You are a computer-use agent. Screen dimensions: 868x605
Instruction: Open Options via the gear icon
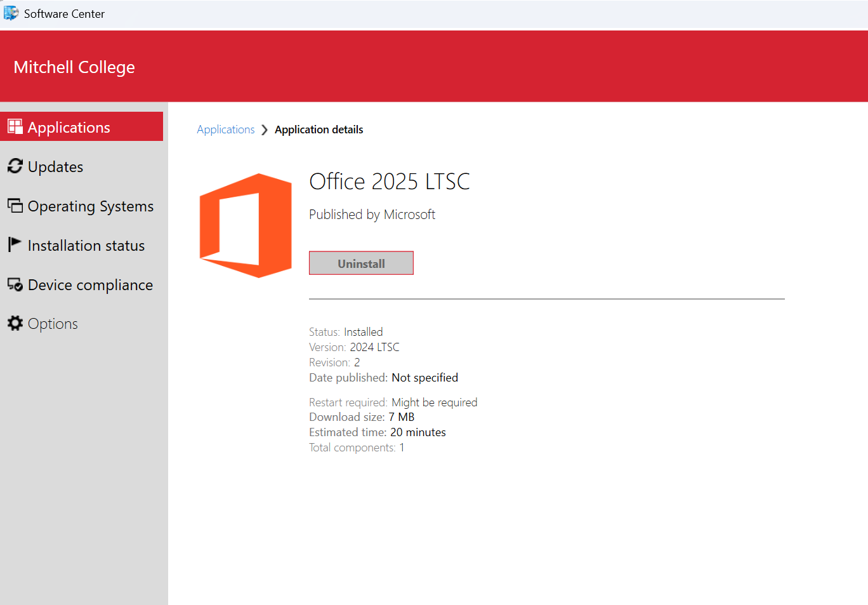click(x=15, y=324)
